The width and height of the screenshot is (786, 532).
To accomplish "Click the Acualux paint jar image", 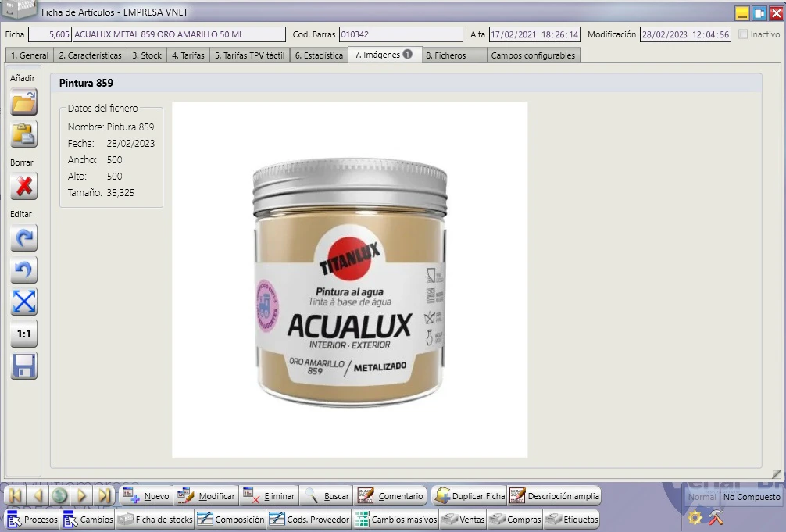I will coord(350,280).
